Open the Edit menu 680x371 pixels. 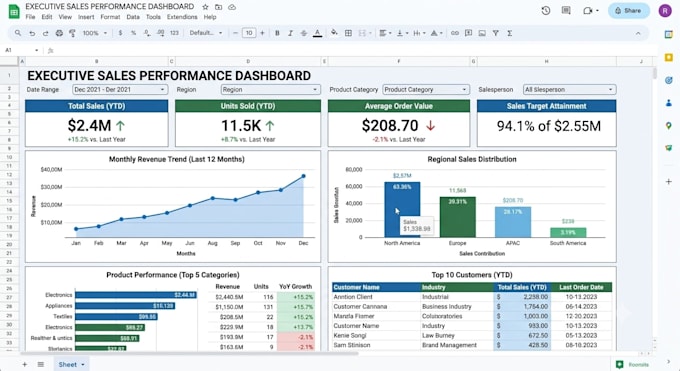tap(47, 17)
